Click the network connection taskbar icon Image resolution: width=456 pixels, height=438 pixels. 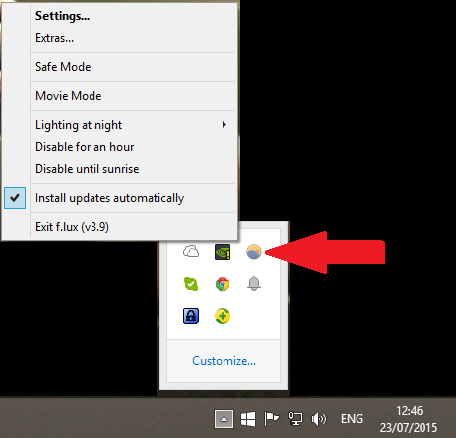point(295,419)
